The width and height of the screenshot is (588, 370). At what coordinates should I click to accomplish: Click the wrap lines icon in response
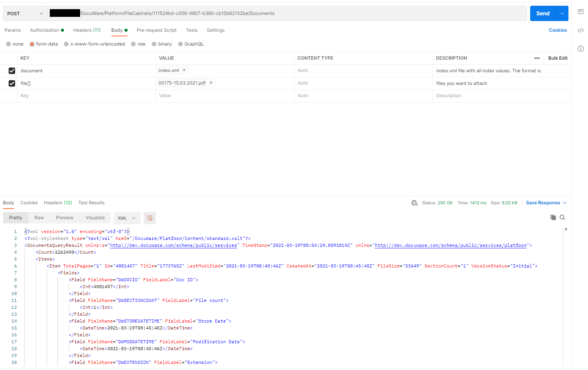150,218
